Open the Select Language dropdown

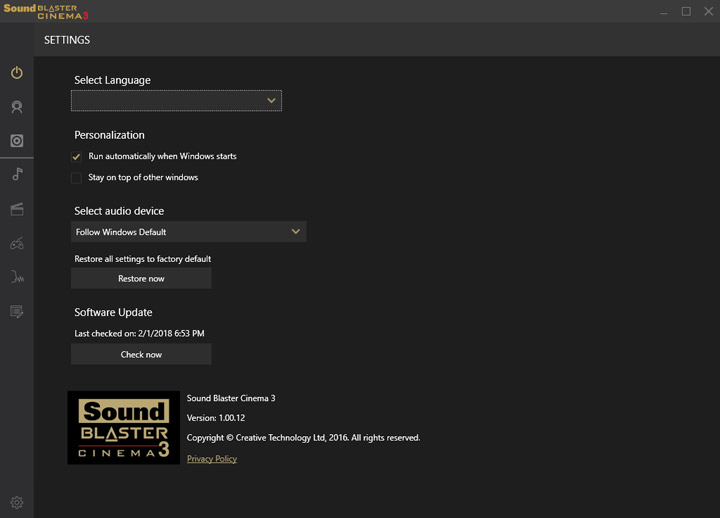point(176,101)
